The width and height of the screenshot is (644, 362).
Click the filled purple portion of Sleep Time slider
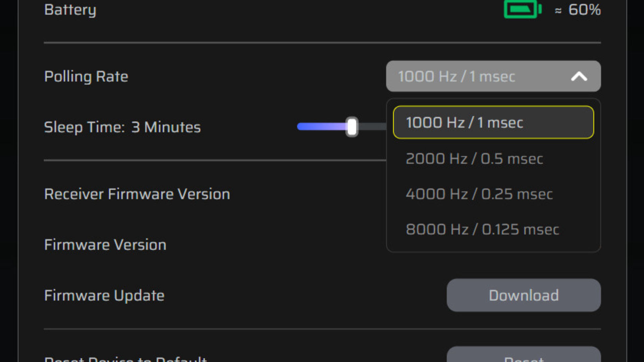click(x=322, y=127)
